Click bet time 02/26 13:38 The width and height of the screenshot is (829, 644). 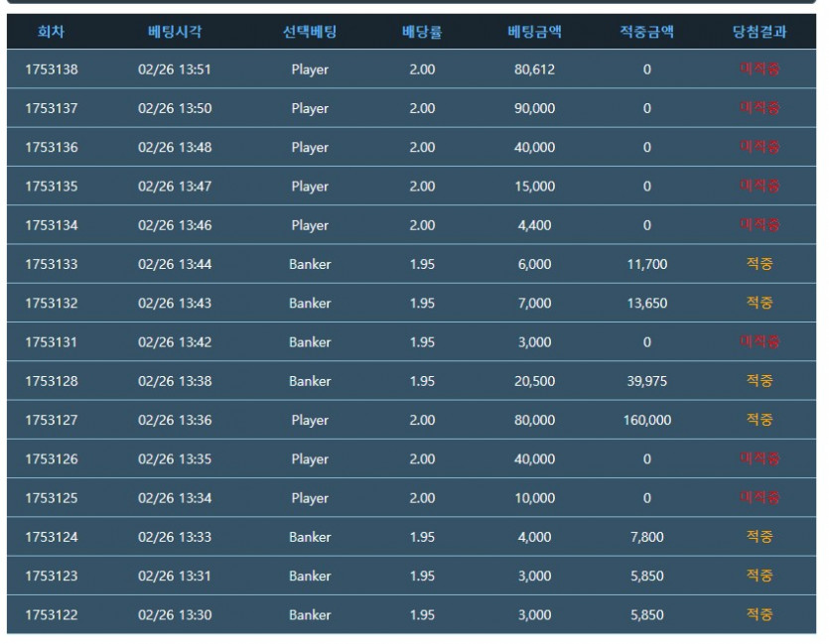[175, 381]
